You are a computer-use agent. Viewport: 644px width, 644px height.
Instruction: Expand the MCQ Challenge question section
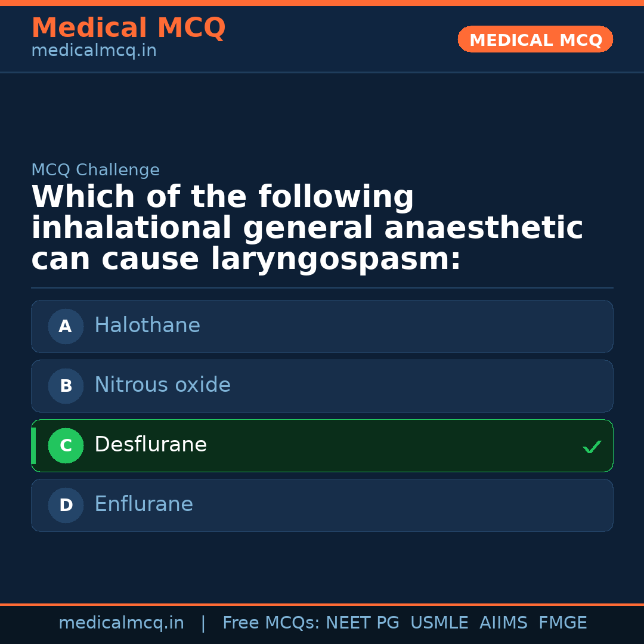(307, 227)
